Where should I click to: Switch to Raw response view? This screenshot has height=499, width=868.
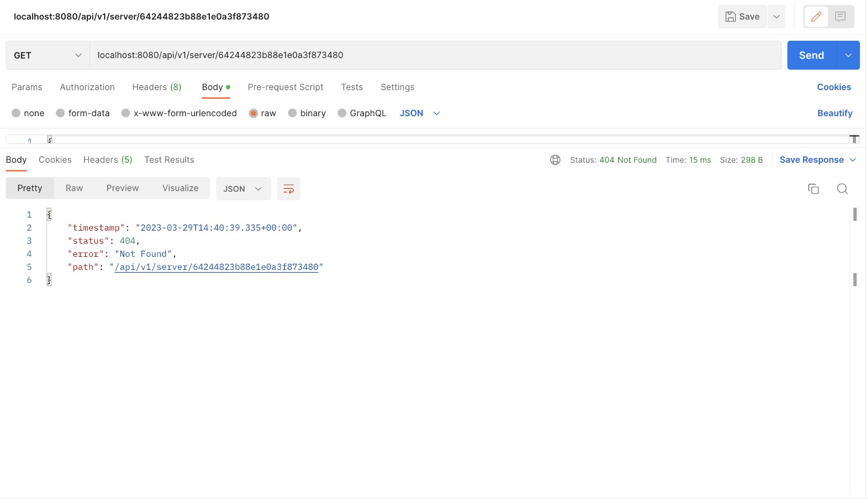pos(74,188)
